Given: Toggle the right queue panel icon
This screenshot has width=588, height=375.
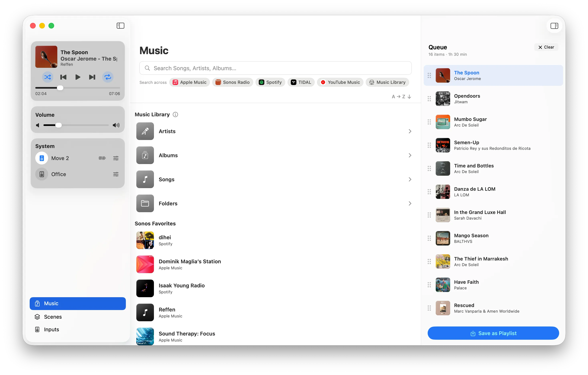Looking at the screenshot, I should point(554,26).
